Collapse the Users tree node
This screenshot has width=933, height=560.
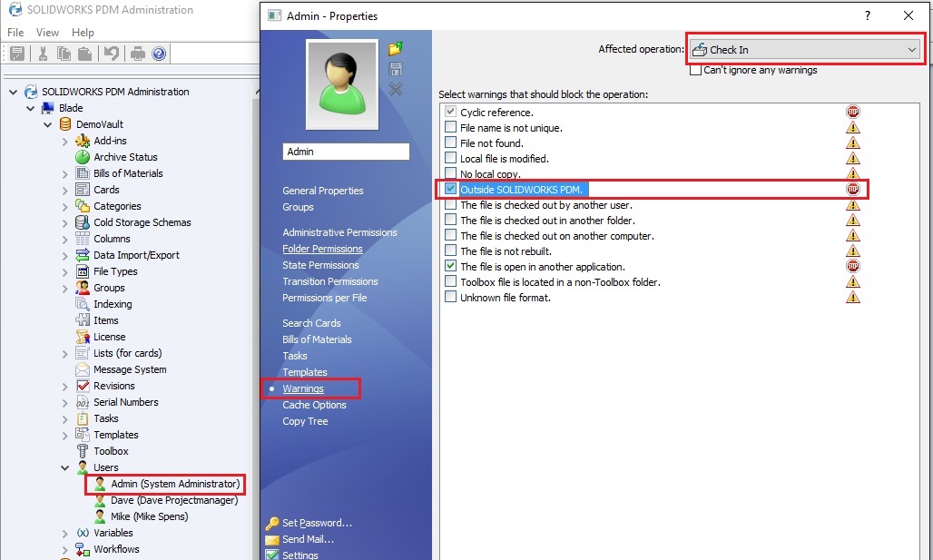(x=65, y=467)
